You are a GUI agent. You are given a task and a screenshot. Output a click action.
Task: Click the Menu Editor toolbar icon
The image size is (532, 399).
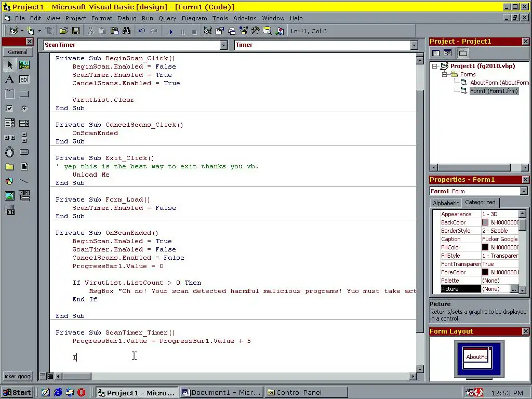pyautogui.click(x=49, y=31)
